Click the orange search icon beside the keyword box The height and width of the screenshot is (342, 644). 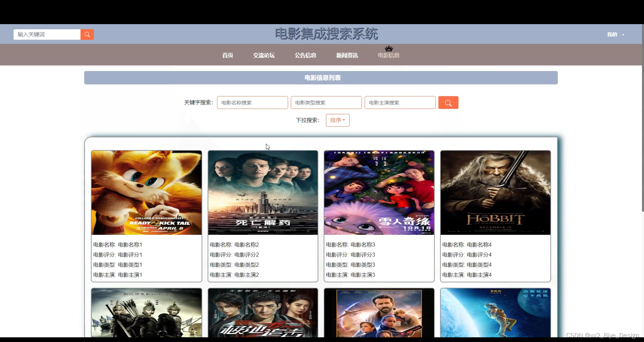tap(87, 35)
